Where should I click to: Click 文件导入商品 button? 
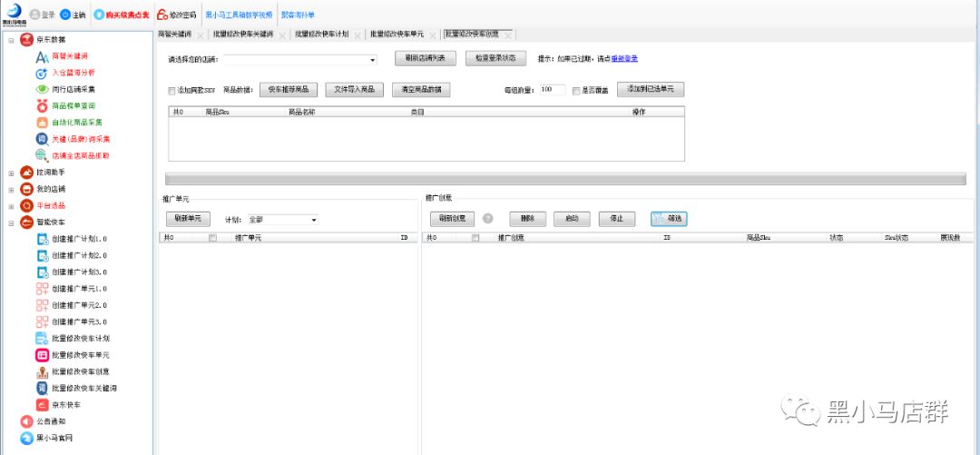click(355, 90)
